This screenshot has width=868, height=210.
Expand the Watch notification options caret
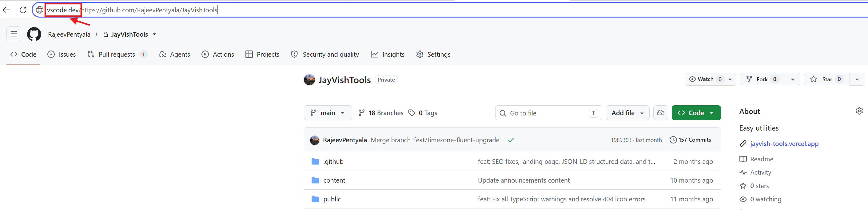tap(730, 79)
